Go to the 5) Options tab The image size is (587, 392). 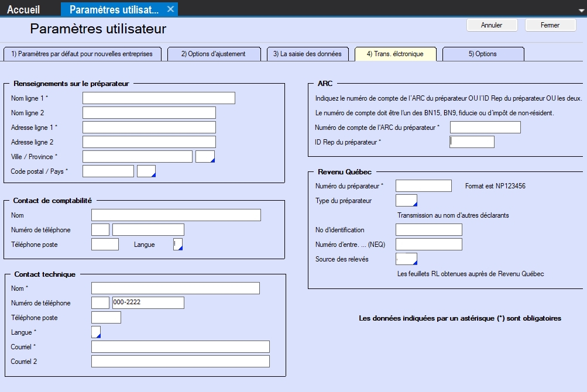pos(482,54)
